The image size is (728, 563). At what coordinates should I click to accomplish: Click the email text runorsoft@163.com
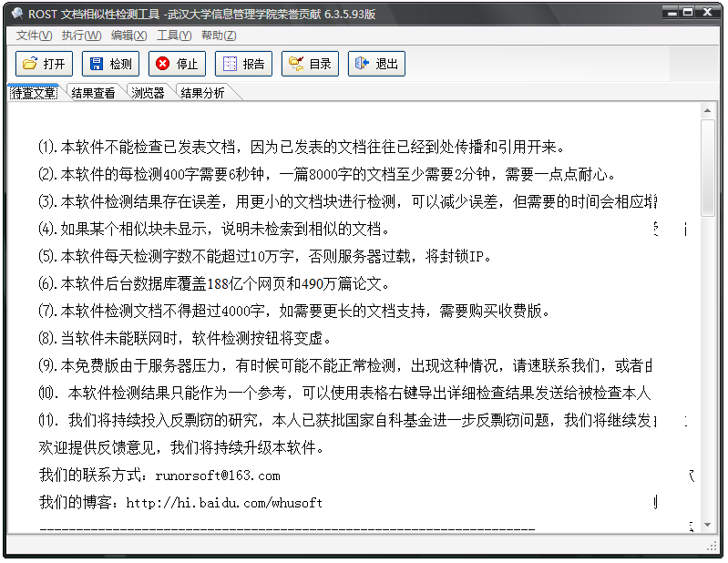pos(217,476)
